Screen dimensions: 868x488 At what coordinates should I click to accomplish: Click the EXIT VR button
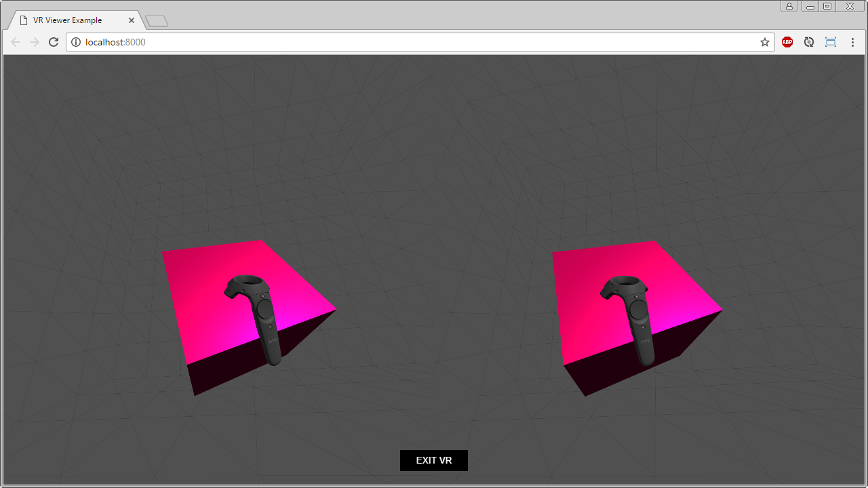(434, 460)
